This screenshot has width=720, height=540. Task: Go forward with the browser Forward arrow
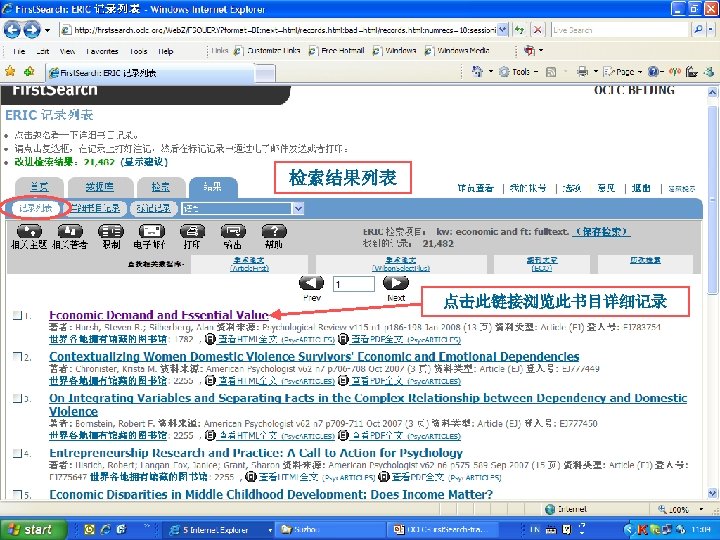32,30
